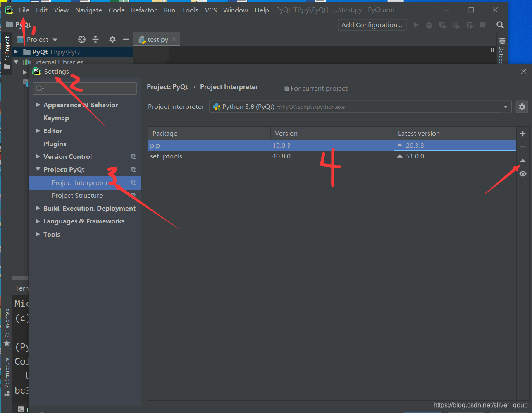Click the Settings search field
The width and height of the screenshot is (532, 413).
(x=85, y=88)
